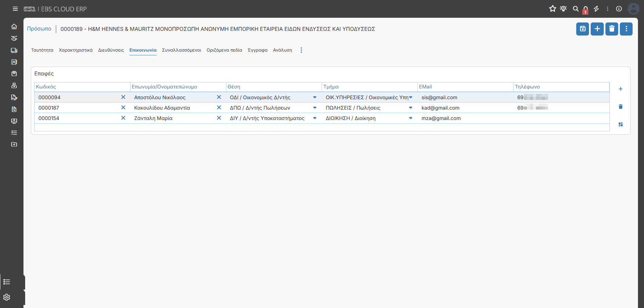
Task: Open the dollar invoice sidebar icon
Action: [14, 109]
